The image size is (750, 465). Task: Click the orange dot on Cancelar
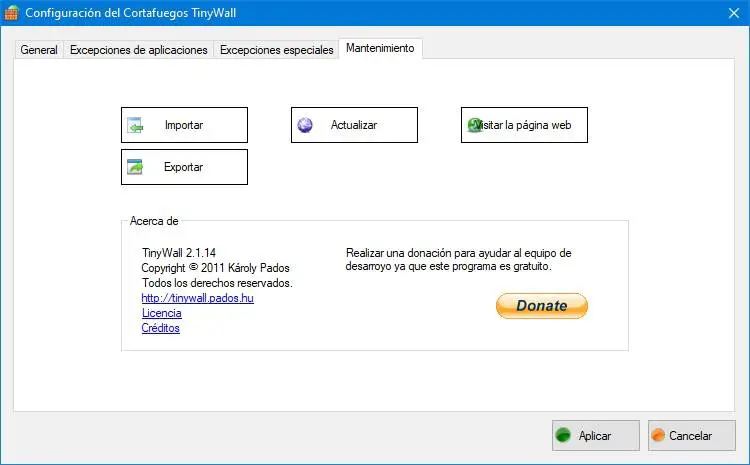[658, 435]
